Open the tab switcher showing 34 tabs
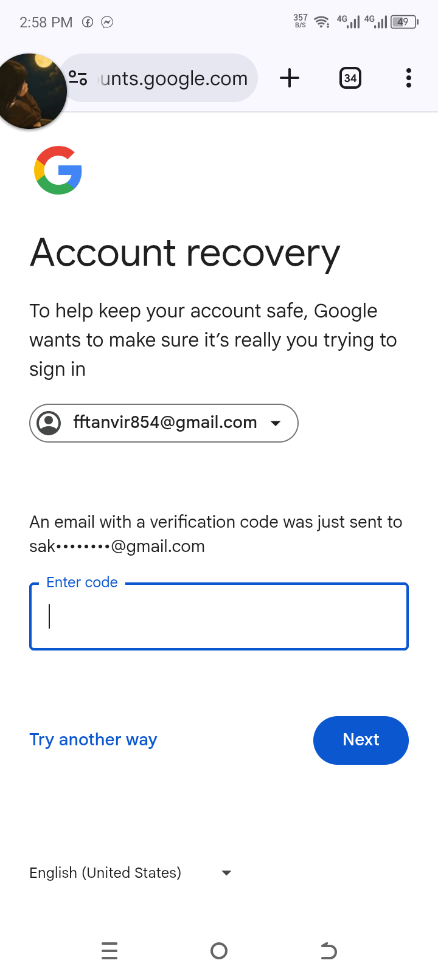Viewport: 438px width, 980px height. point(350,78)
